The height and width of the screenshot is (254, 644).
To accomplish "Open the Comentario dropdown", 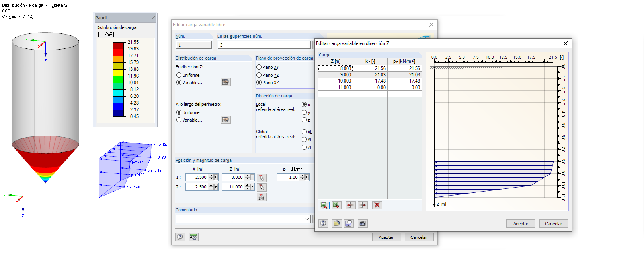I will point(307,219).
